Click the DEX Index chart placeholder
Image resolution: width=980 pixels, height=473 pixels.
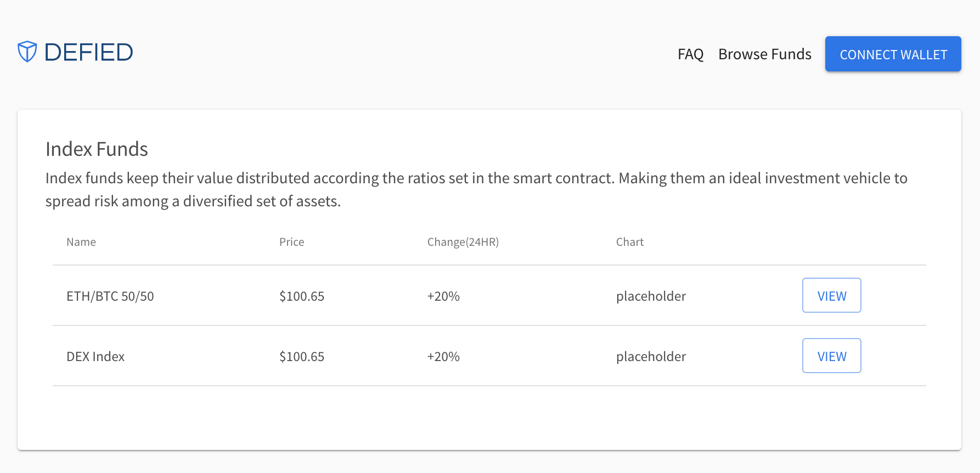point(651,357)
